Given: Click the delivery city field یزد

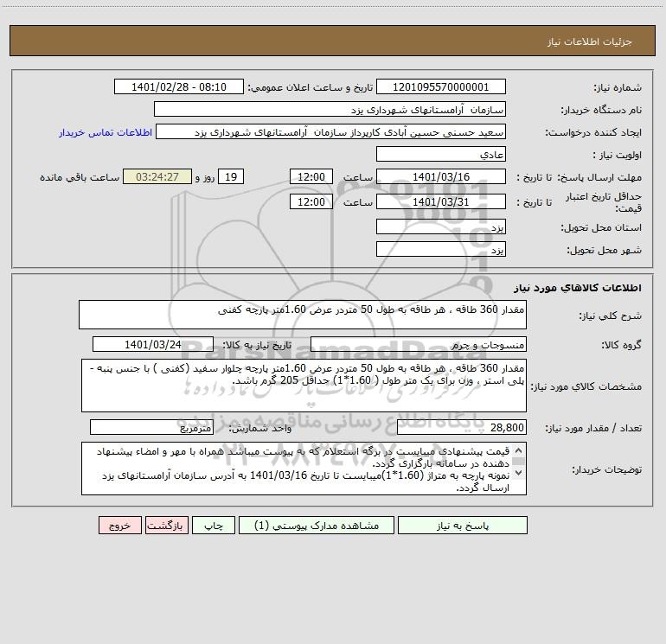Looking at the screenshot, I should pyautogui.click(x=441, y=249).
